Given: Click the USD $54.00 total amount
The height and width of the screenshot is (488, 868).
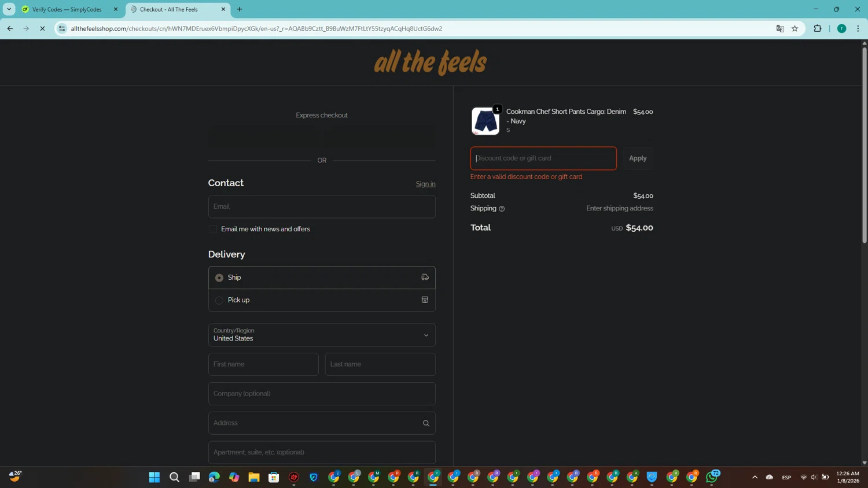Looking at the screenshot, I should point(632,228).
